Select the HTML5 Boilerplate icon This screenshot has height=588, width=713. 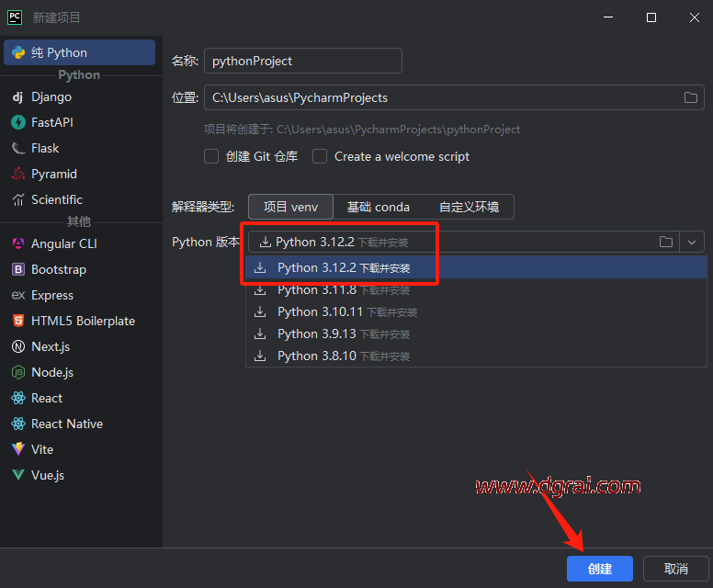point(17,321)
